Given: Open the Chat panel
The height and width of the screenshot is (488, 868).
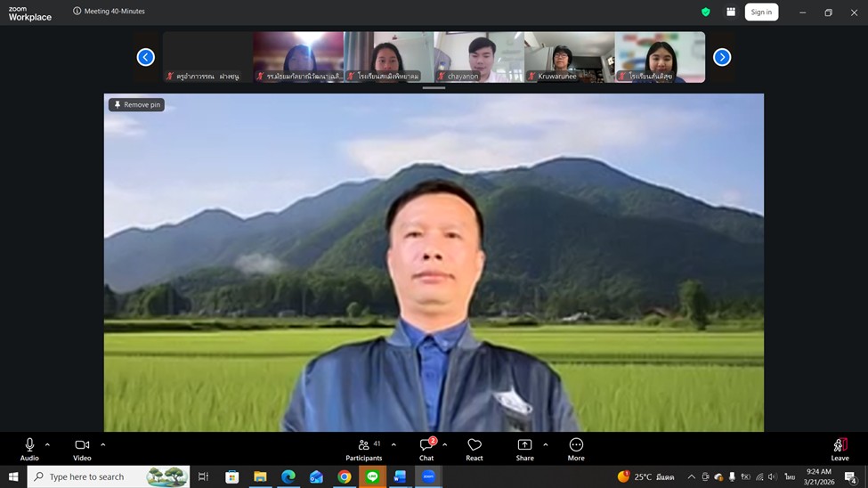Looking at the screenshot, I should click(x=426, y=450).
